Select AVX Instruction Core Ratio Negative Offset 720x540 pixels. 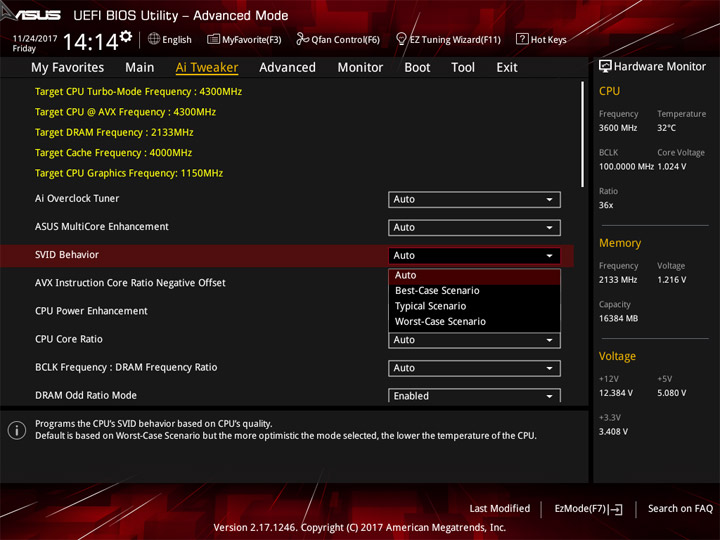point(130,283)
